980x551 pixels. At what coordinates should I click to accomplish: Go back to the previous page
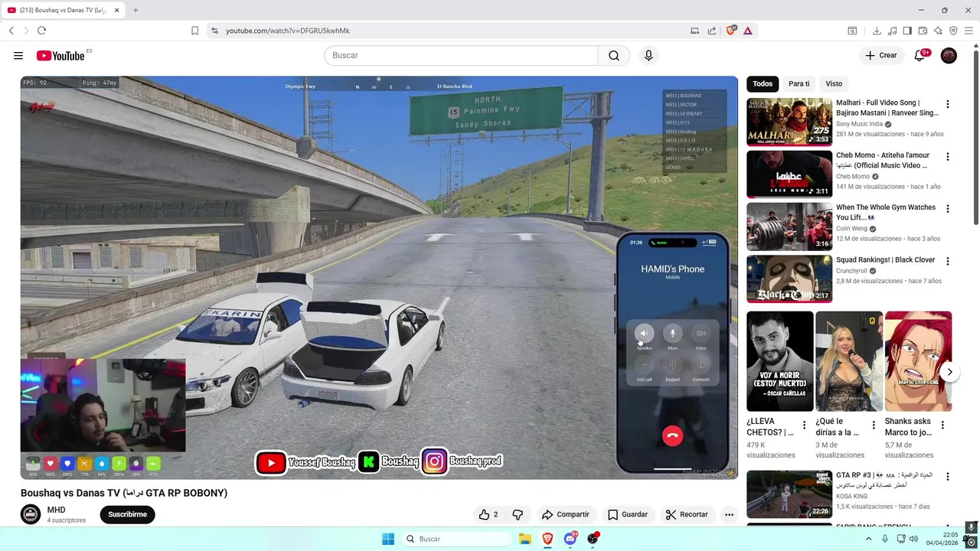coord(11,31)
